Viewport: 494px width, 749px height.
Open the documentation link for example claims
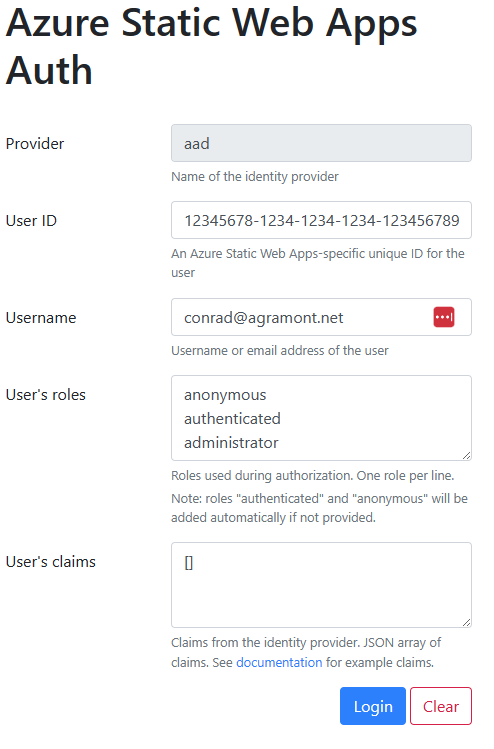(x=279, y=663)
